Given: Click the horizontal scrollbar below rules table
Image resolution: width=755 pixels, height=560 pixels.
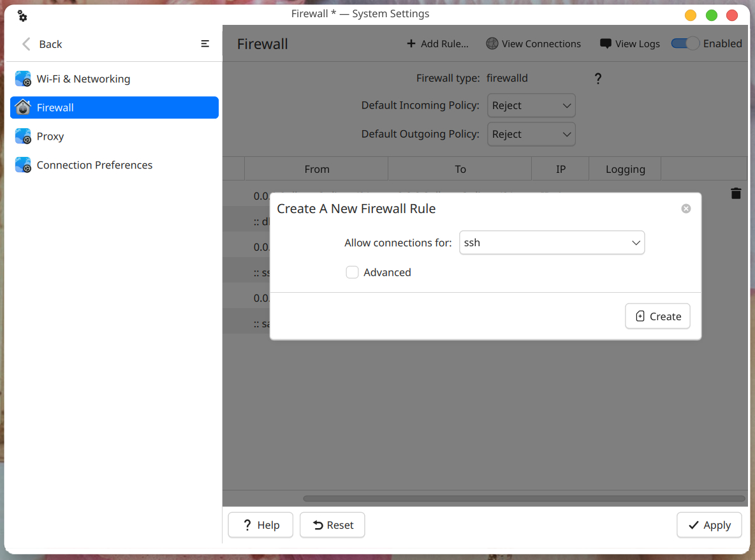Looking at the screenshot, I should point(524,498).
